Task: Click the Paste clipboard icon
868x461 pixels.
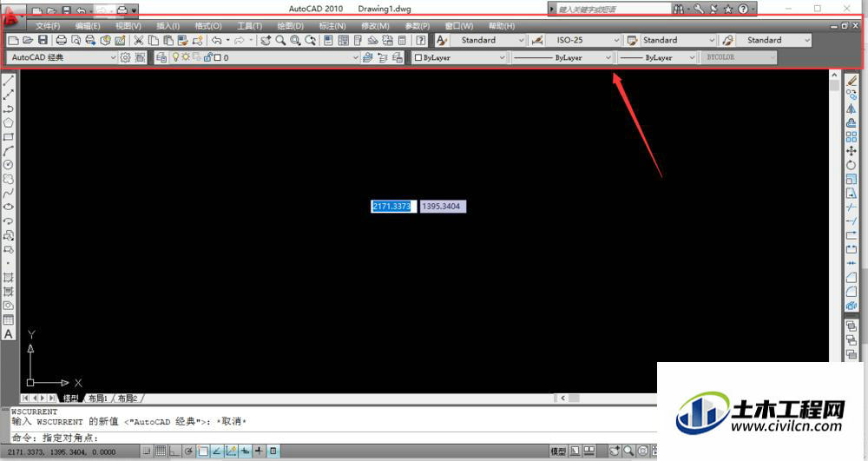Action: click(168, 41)
